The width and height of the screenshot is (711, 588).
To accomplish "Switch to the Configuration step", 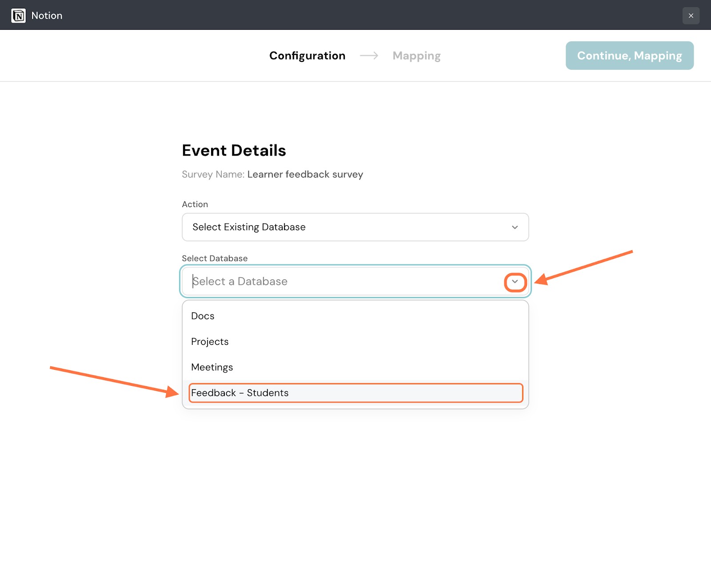I will pyautogui.click(x=307, y=56).
